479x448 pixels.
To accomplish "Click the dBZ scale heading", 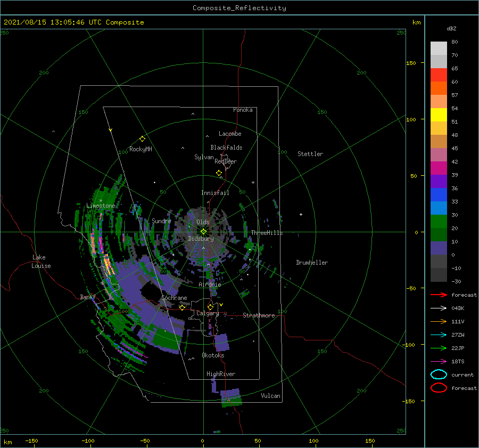I will tap(451, 28).
